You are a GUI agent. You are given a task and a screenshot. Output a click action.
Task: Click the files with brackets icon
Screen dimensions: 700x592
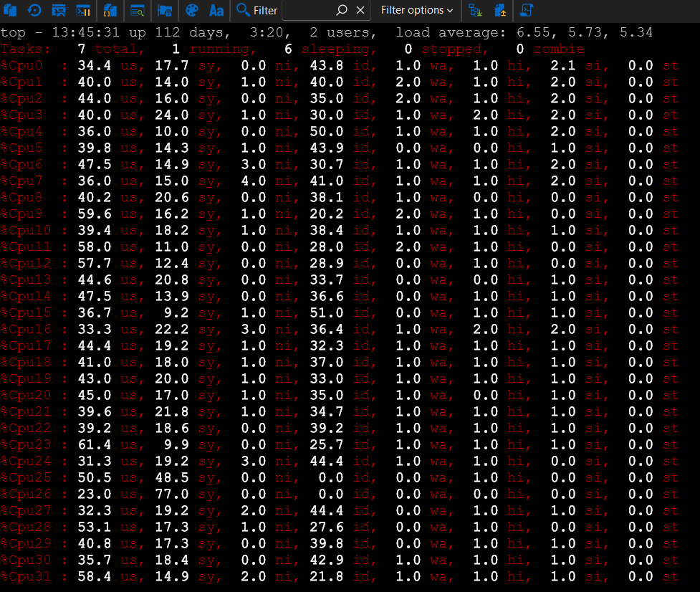click(110, 10)
